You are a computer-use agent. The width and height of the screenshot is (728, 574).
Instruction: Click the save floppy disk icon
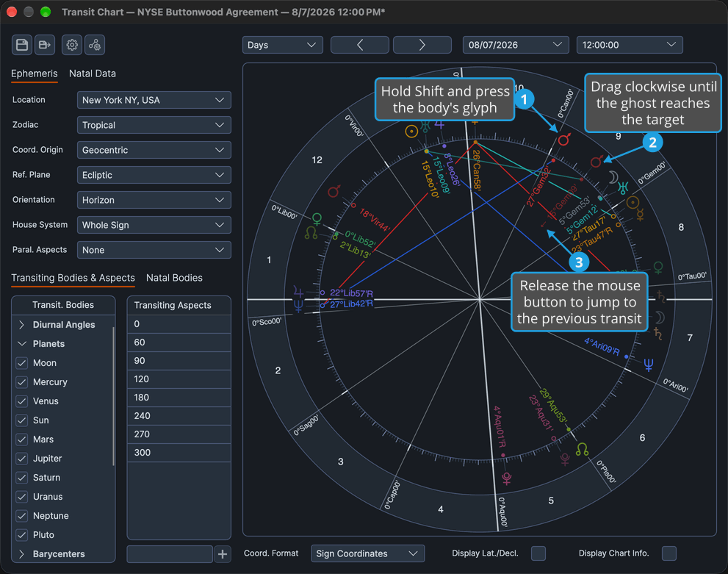coord(22,45)
